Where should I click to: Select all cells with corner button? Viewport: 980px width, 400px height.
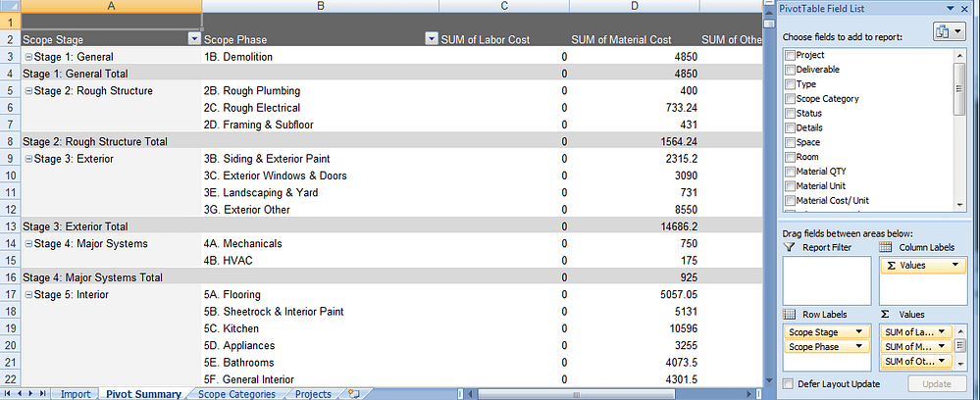(10, 6)
